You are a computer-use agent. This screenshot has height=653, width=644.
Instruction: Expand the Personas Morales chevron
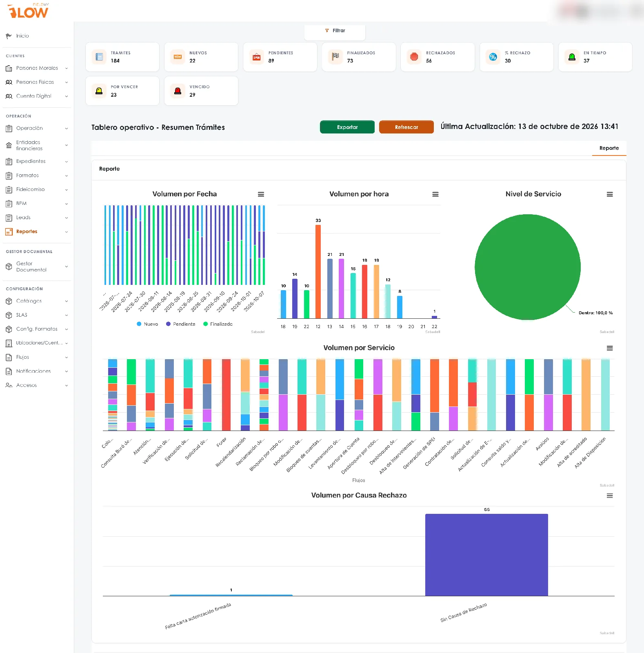(x=67, y=68)
